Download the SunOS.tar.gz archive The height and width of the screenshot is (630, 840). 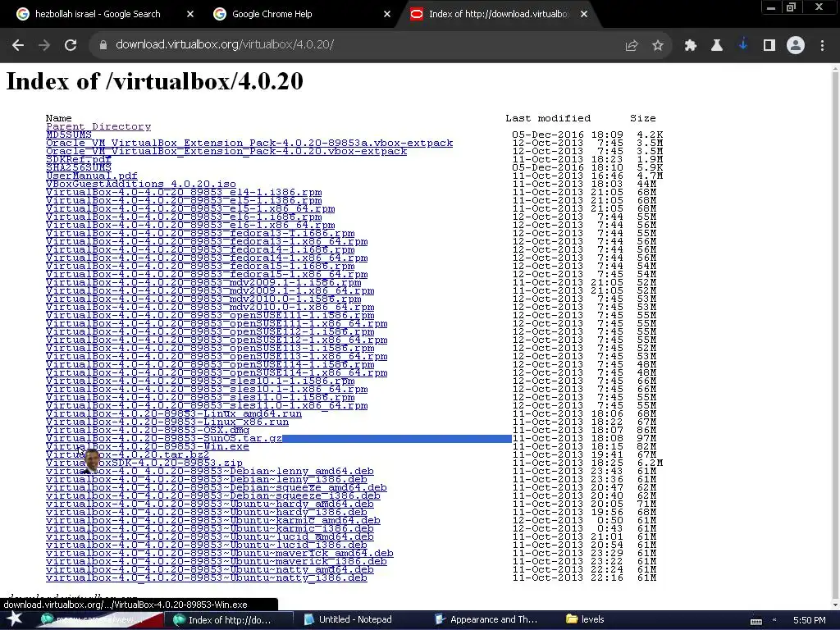[x=164, y=438]
